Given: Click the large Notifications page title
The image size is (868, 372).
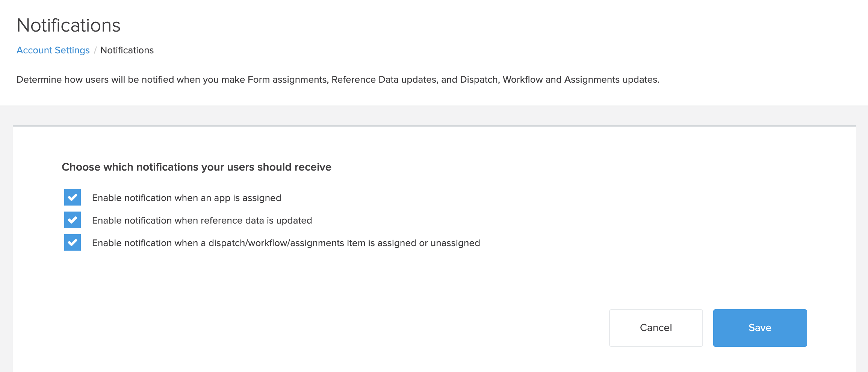Looking at the screenshot, I should click(68, 26).
